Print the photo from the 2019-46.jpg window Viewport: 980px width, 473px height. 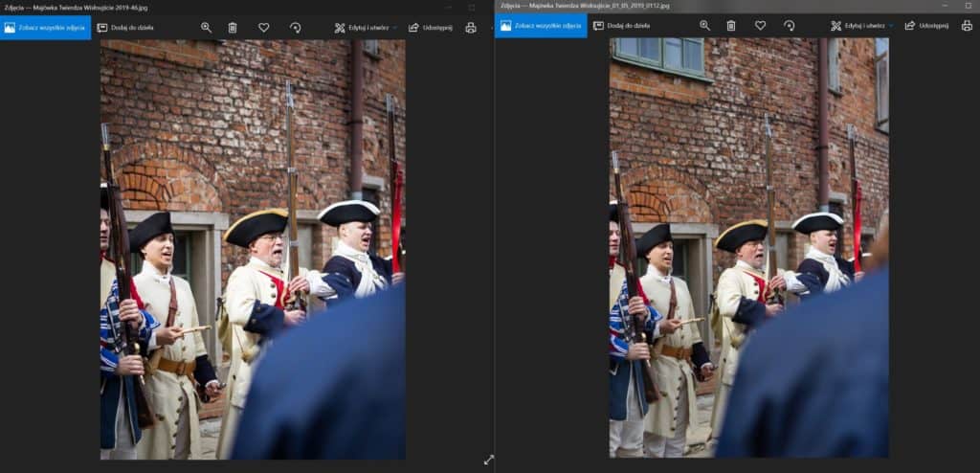(470, 28)
